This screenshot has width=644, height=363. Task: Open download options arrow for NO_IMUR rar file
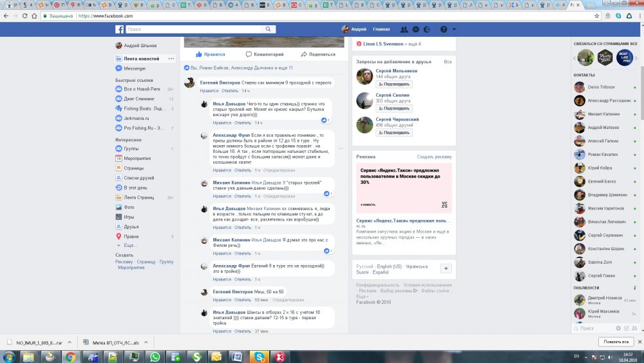point(68,342)
